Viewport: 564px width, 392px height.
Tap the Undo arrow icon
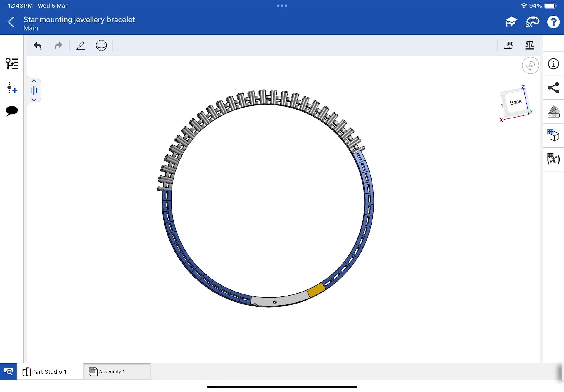pyautogui.click(x=37, y=46)
